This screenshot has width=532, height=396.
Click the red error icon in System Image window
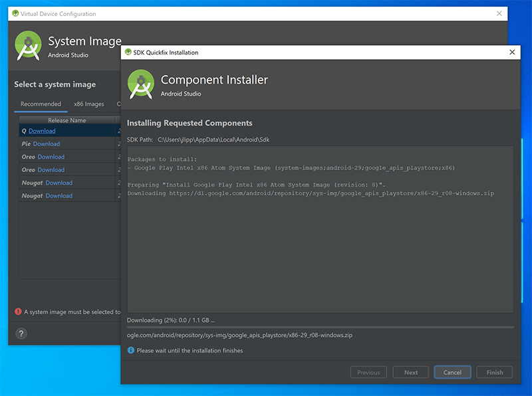point(18,312)
